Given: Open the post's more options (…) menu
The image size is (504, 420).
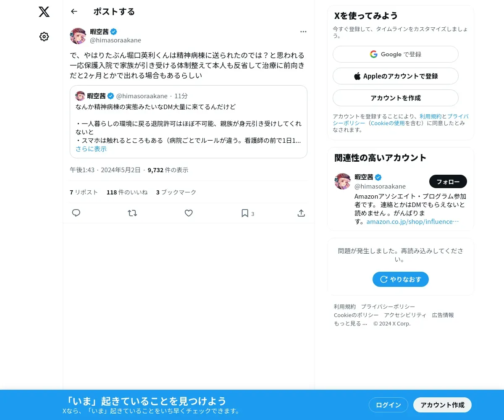Looking at the screenshot, I should (x=303, y=31).
